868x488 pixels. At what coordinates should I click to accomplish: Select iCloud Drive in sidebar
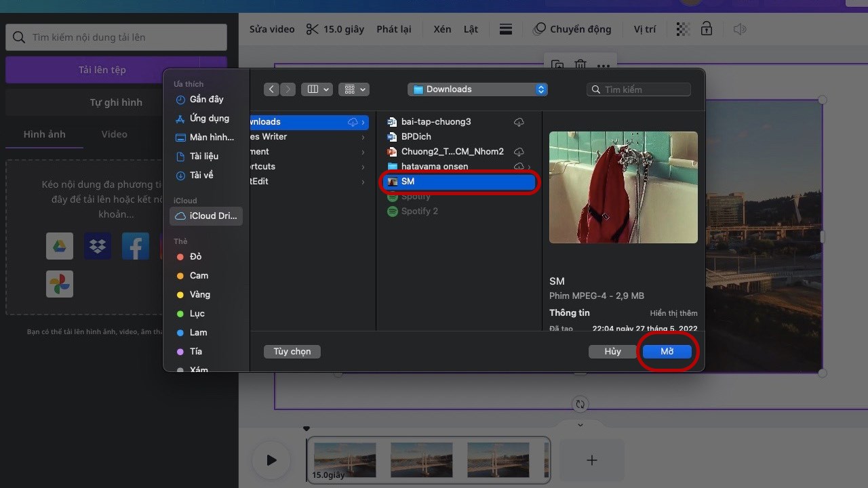click(x=206, y=216)
